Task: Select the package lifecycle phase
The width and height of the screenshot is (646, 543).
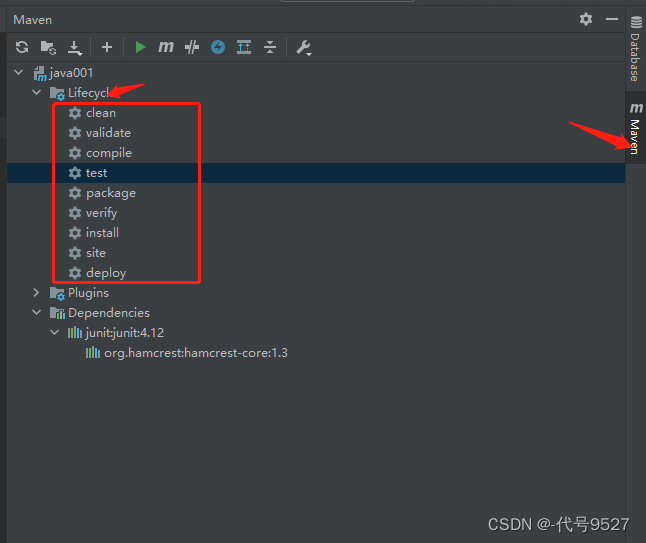Action: (x=102, y=193)
